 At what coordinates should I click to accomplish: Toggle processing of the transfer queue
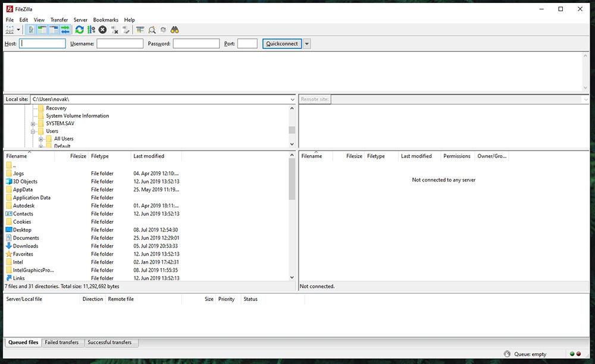point(91,30)
